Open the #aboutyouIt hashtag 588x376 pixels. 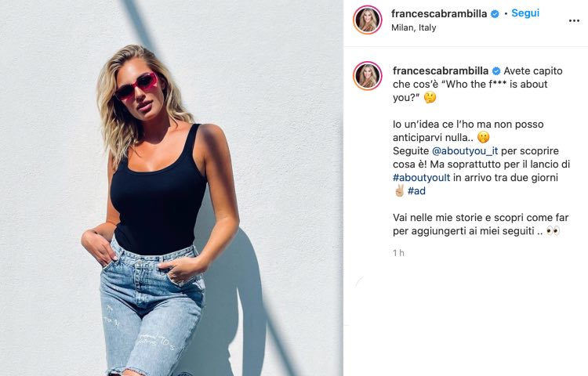point(421,178)
